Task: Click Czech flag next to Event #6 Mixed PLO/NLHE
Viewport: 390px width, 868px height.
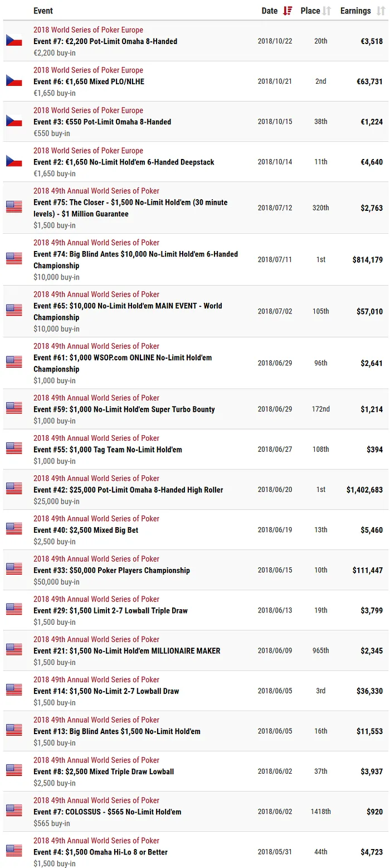Action: pos(14,81)
